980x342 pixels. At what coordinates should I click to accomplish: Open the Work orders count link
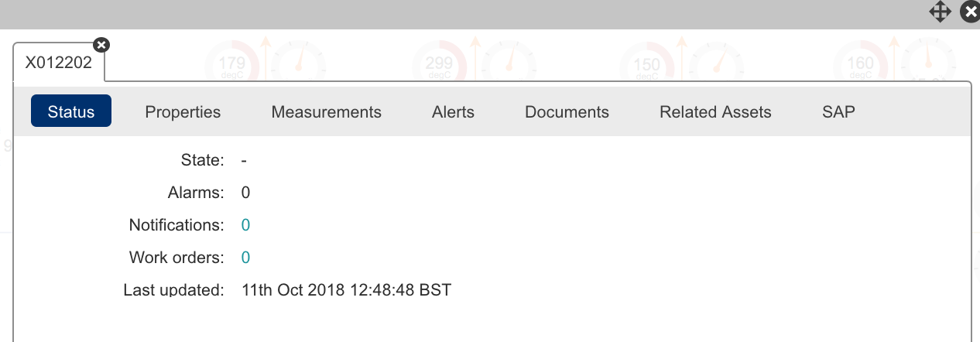(x=246, y=258)
